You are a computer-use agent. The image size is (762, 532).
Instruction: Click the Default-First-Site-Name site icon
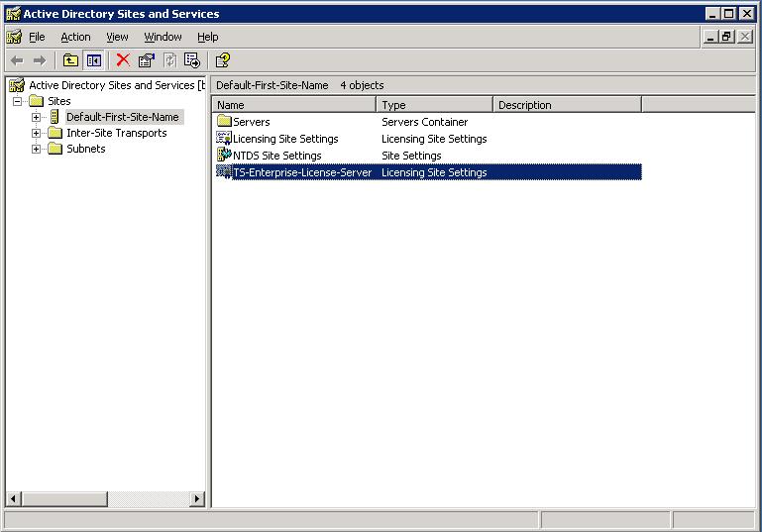[54, 117]
